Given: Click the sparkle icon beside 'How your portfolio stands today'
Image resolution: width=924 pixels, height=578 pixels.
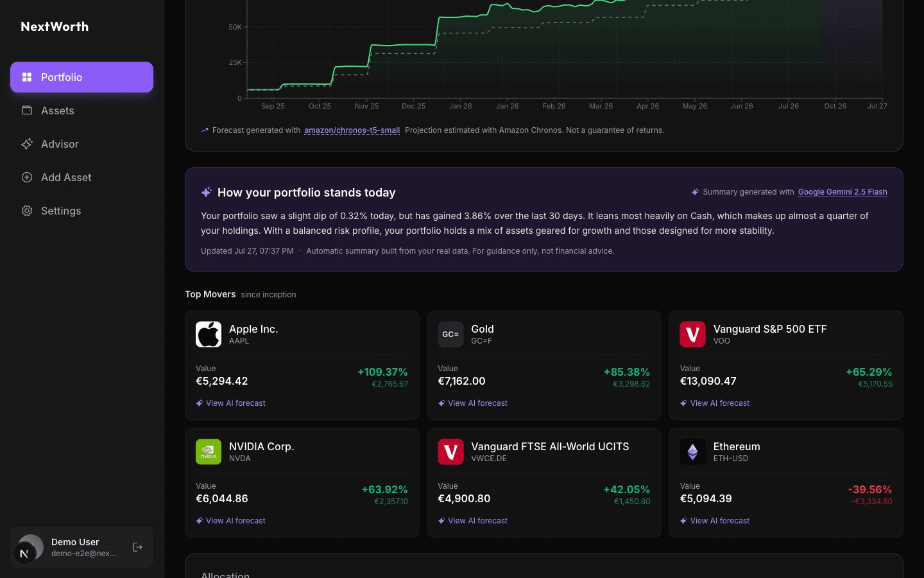Looking at the screenshot, I should click(x=207, y=192).
